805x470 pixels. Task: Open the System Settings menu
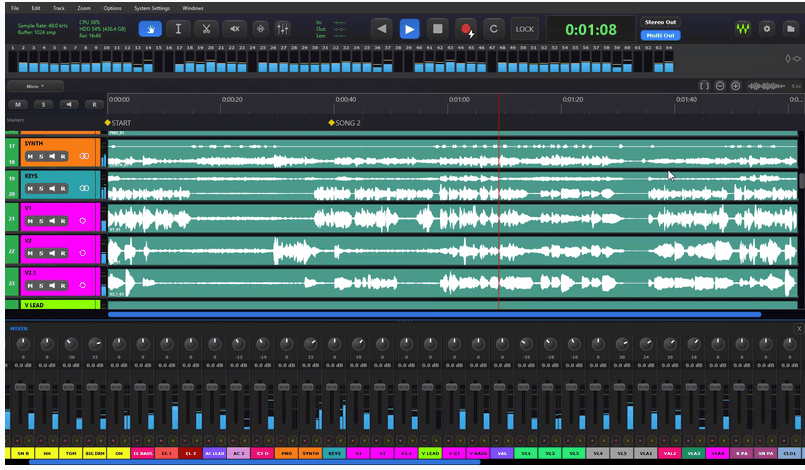(152, 8)
